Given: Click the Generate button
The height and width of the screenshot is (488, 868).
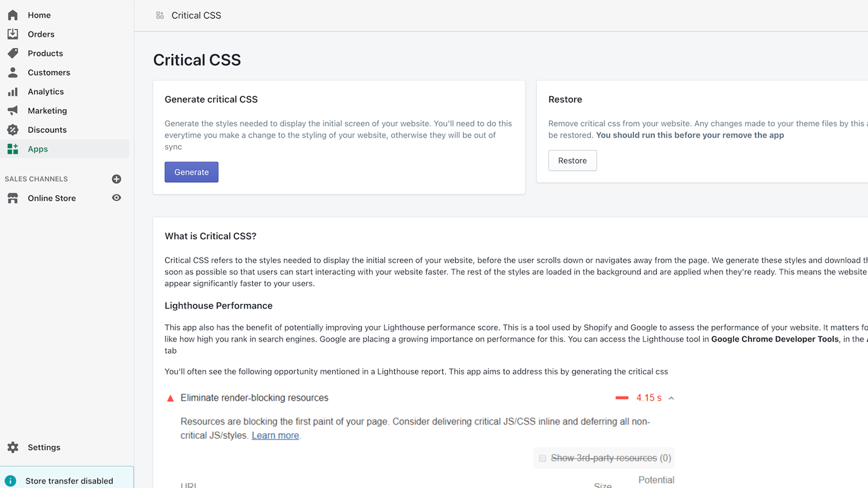Looking at the screenshot, I should click(x=191, y=171).
